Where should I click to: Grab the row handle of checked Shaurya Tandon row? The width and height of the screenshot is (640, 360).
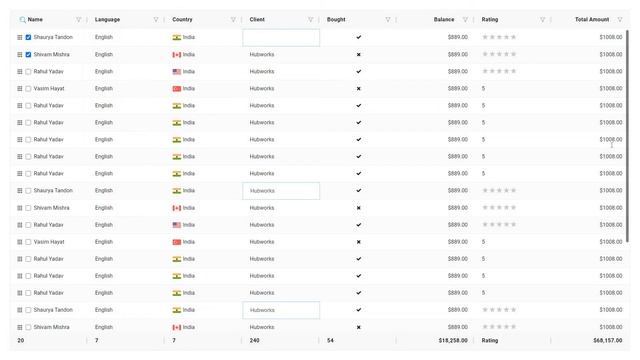click(20, 37)
